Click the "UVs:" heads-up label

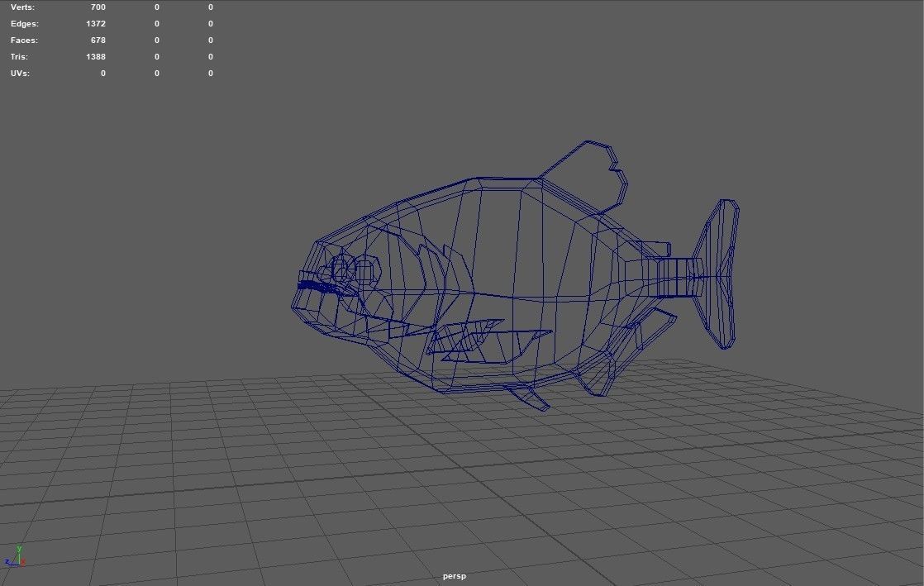(x=20, y=73)
